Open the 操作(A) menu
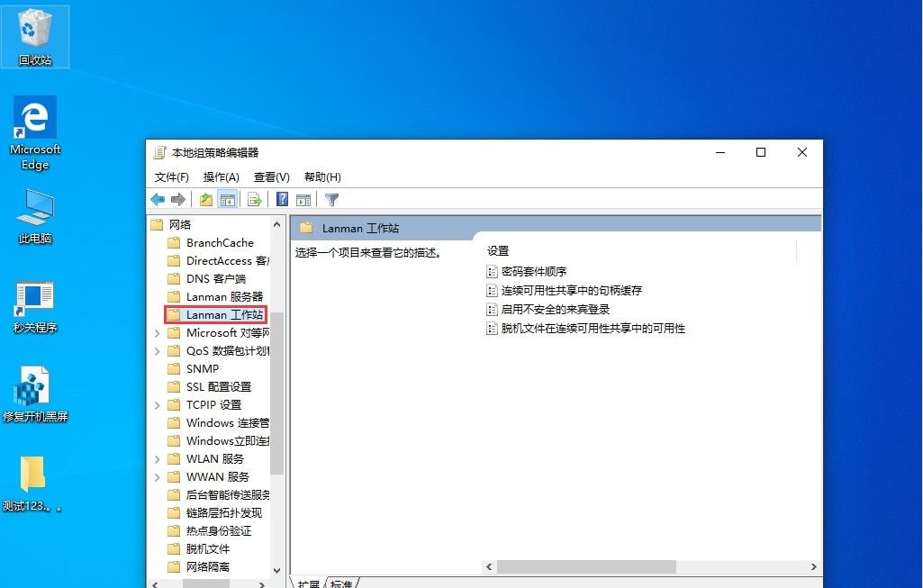 [221, 177]
